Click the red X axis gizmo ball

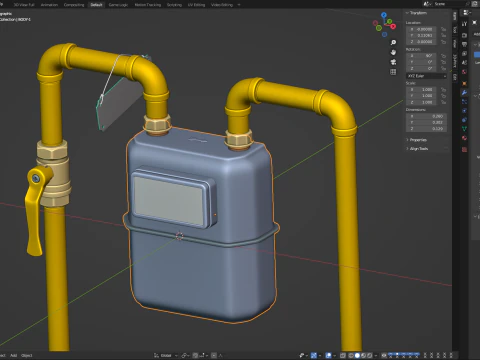(x=393, y=26)
